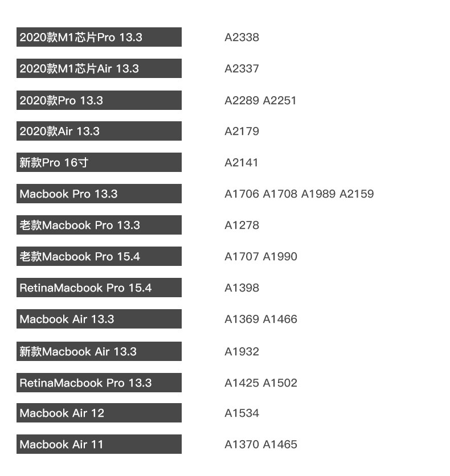Image resolution: width=450 pixels, height=476 pixels.
Task: Choose the 2020款Pro 13.3 label bar
Action: click(99, 101)
